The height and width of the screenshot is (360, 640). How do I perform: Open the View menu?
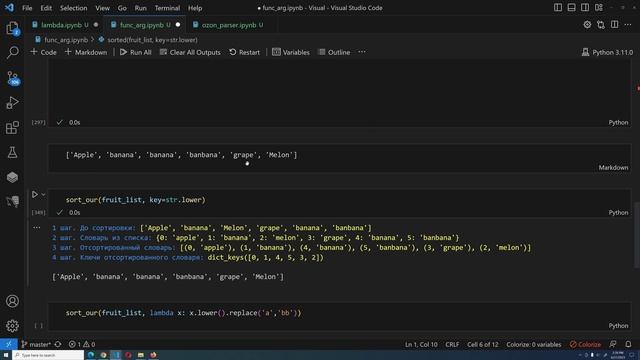(x=102, y=8)
